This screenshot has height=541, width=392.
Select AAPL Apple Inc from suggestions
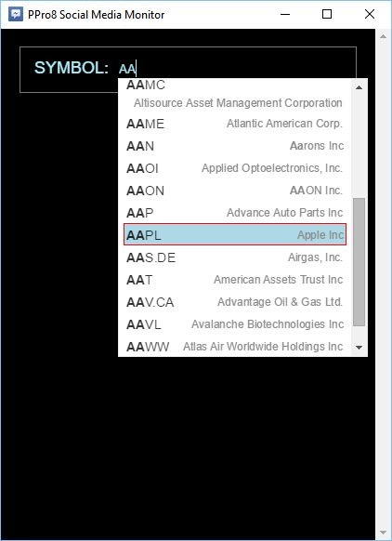235,234
